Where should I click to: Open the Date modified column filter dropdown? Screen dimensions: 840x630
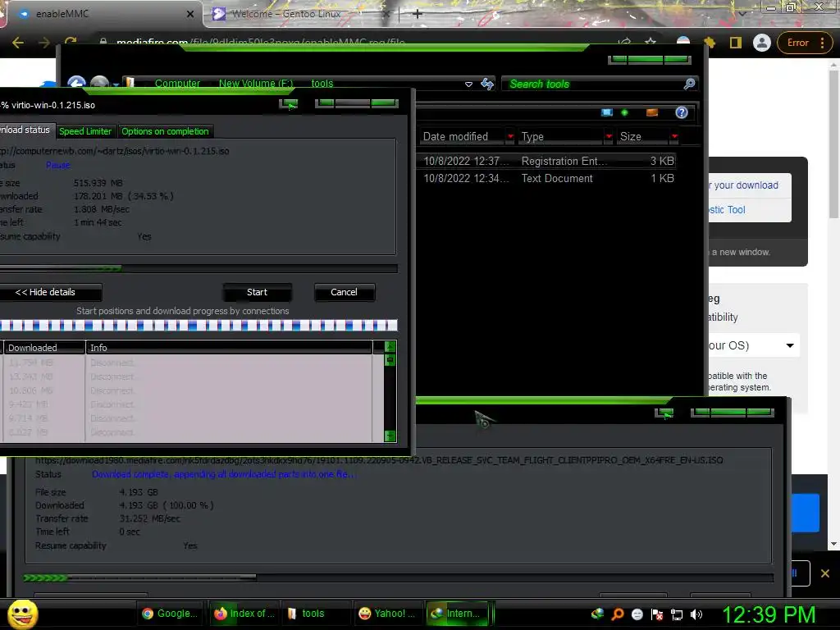coord(510,137)
